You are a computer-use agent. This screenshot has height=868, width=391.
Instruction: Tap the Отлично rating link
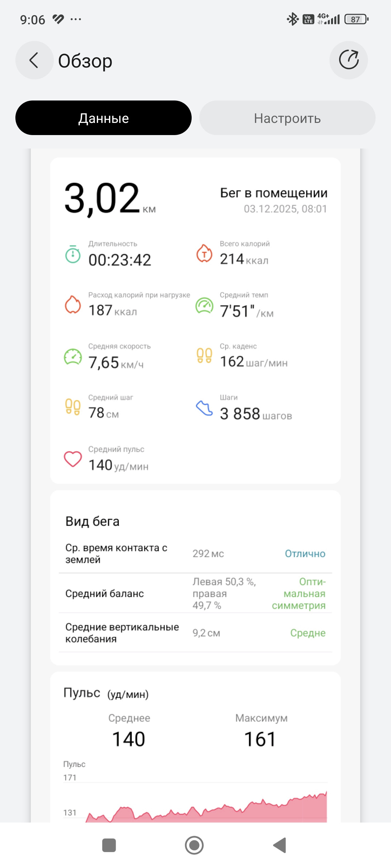pyautogui.click(x=305, y=554)
